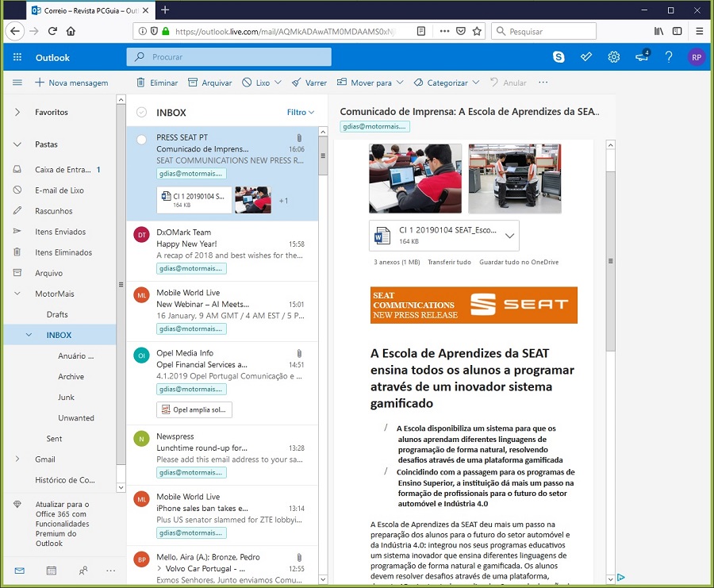Click the Procurar search field
This screenshot has width=714, height=588.
(228, 57)
